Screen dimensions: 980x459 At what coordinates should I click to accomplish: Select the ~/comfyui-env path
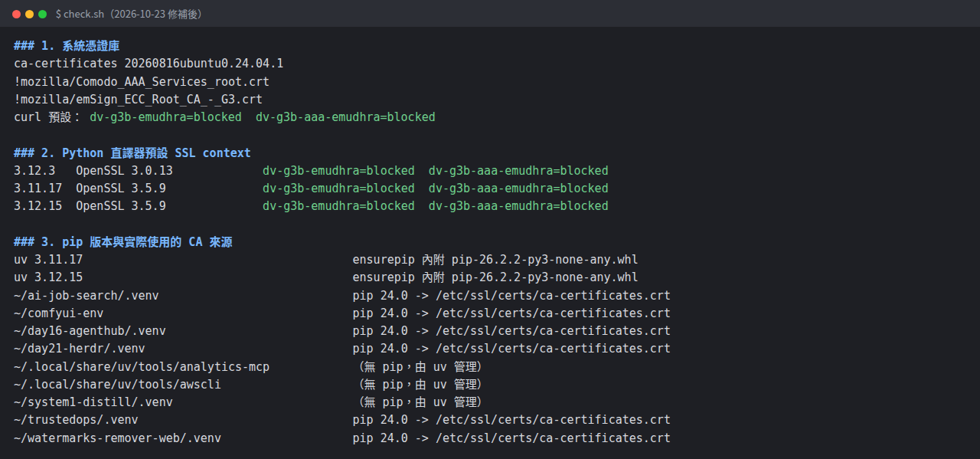coord(59,313)
